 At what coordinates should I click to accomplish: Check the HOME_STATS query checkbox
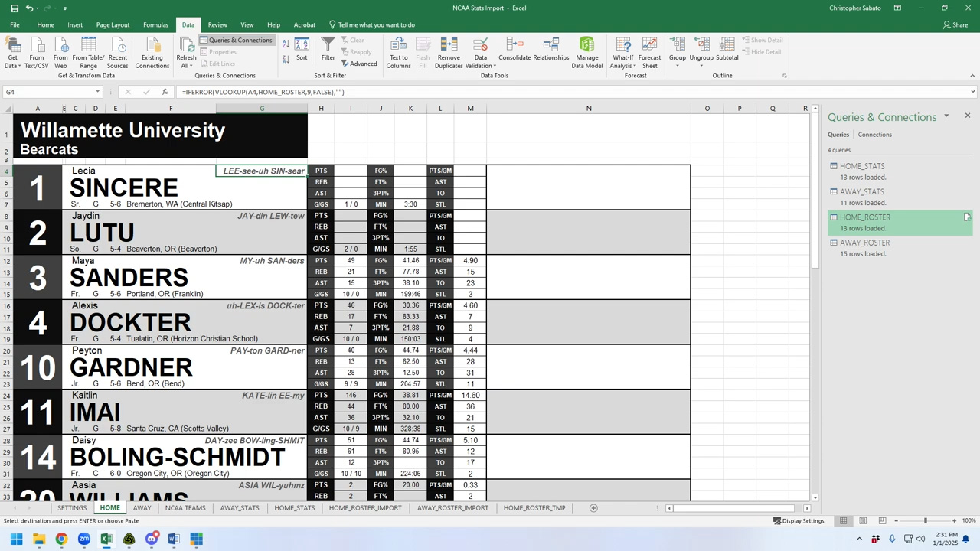pos(834,166)
